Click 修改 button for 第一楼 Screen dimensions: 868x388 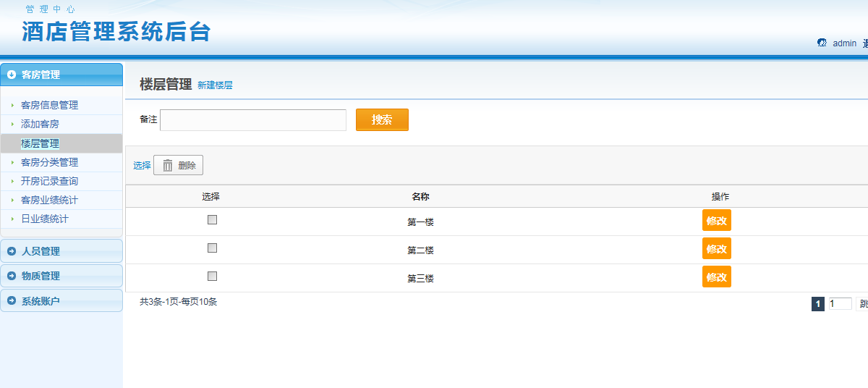717,221
